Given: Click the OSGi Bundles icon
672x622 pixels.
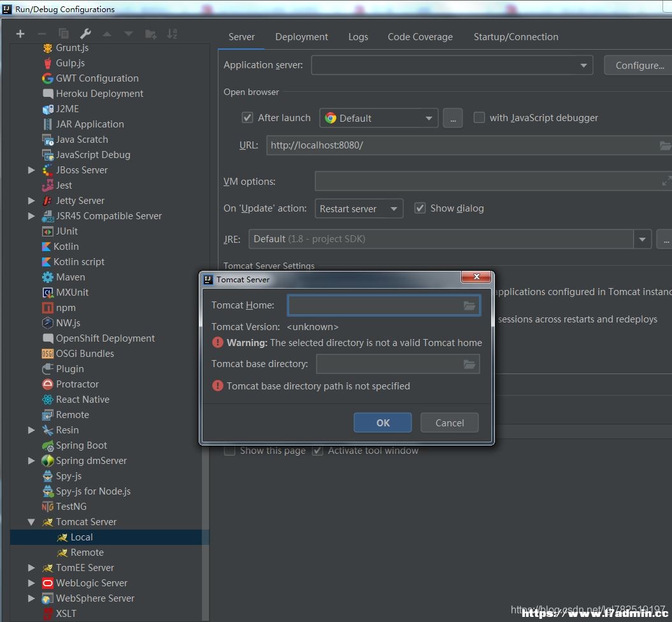Looking at the screenshot, I should 48,354.
